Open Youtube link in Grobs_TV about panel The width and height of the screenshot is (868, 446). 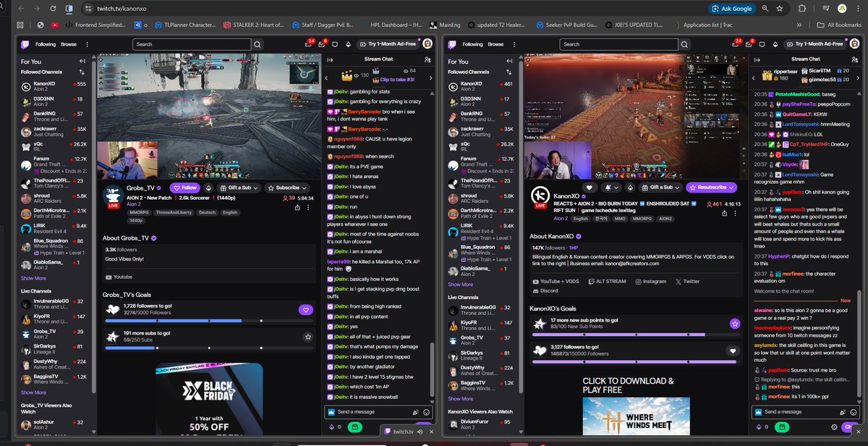click(119, 277)
